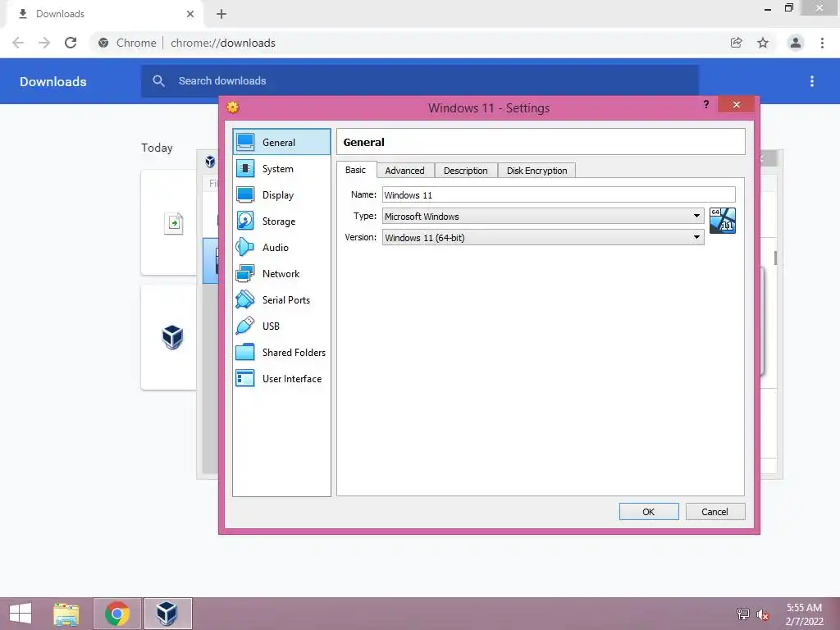The width and height of the screenshot is (840, 630).
Task: Open the Chrome profile avatar icon
Action: 796,43
